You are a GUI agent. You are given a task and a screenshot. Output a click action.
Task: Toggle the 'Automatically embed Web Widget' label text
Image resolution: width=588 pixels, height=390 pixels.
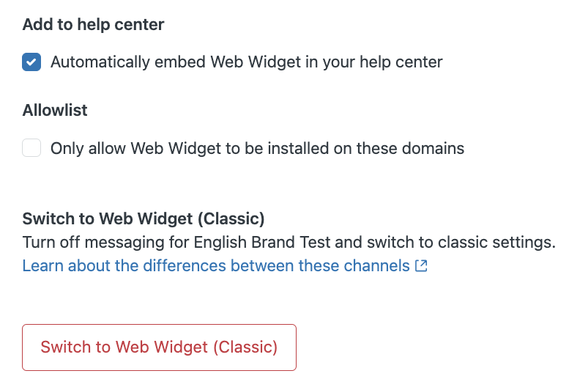click(x=246, y=62)
